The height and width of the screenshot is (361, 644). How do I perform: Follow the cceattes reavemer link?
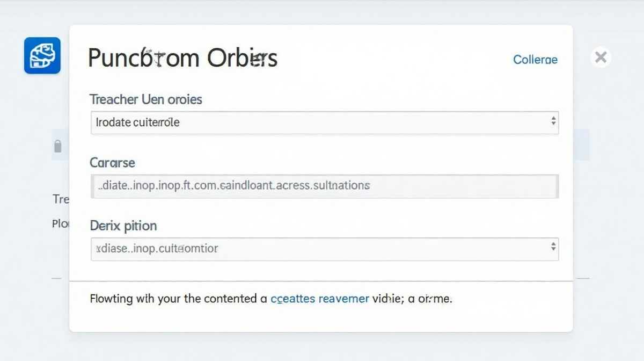pos(320,298)
